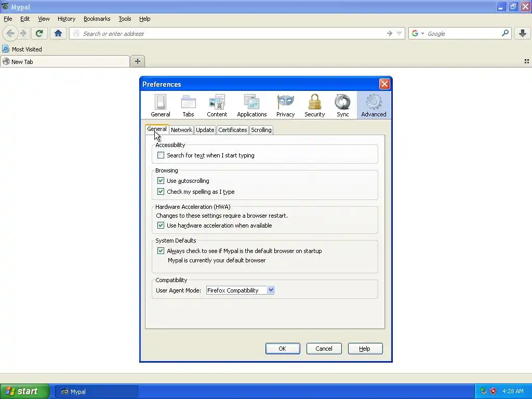
Task: Click the search magnifier icon
Action: [505, 33]
